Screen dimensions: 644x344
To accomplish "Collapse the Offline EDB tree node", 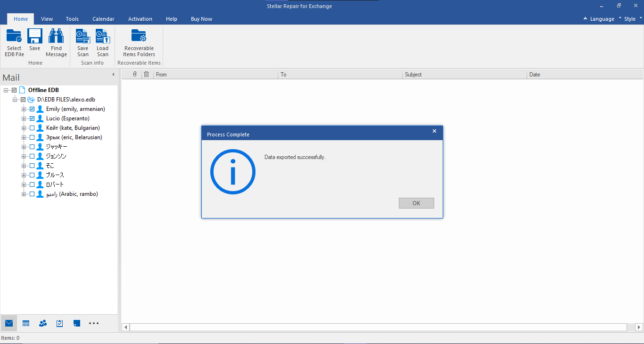I will point(6,90).
